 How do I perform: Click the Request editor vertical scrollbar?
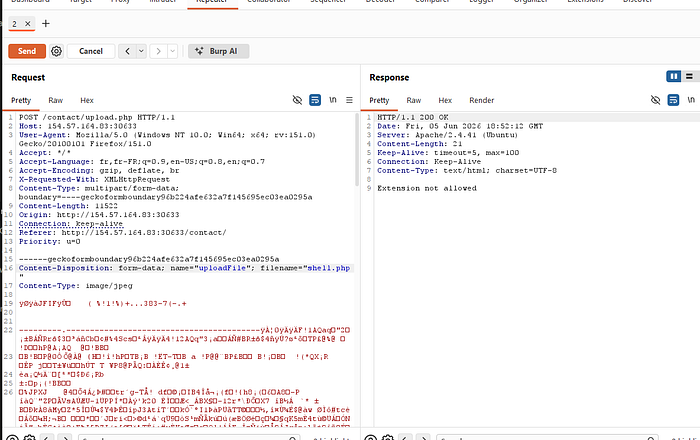click(357, 149)
